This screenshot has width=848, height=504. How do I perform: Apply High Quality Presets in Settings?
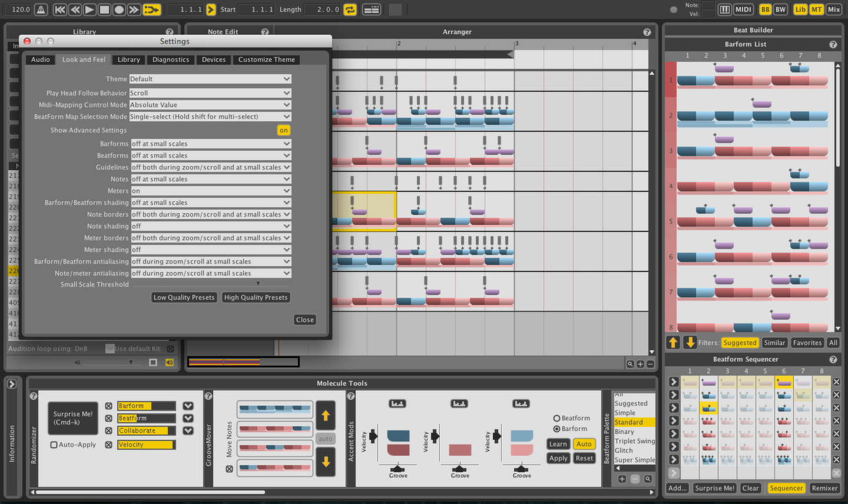256,297
